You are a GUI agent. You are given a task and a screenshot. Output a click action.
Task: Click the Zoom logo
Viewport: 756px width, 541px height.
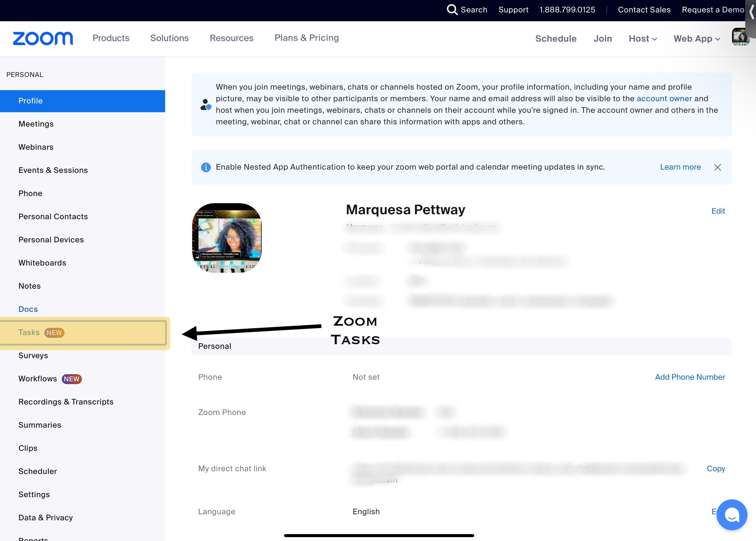coord(43,38)
